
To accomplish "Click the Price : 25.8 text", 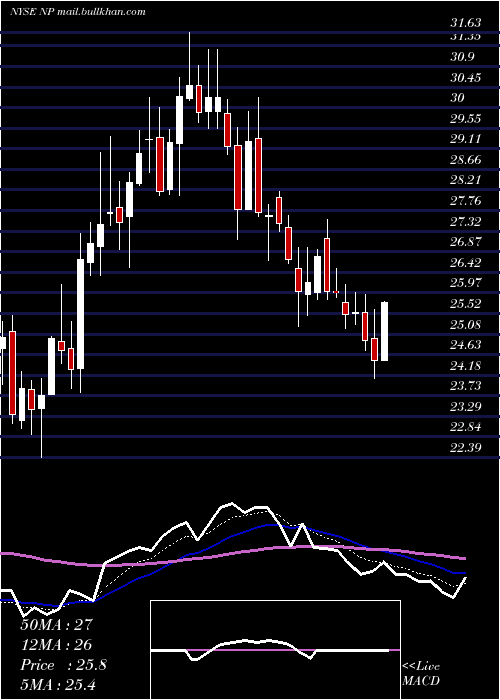I will click(63, 665).
